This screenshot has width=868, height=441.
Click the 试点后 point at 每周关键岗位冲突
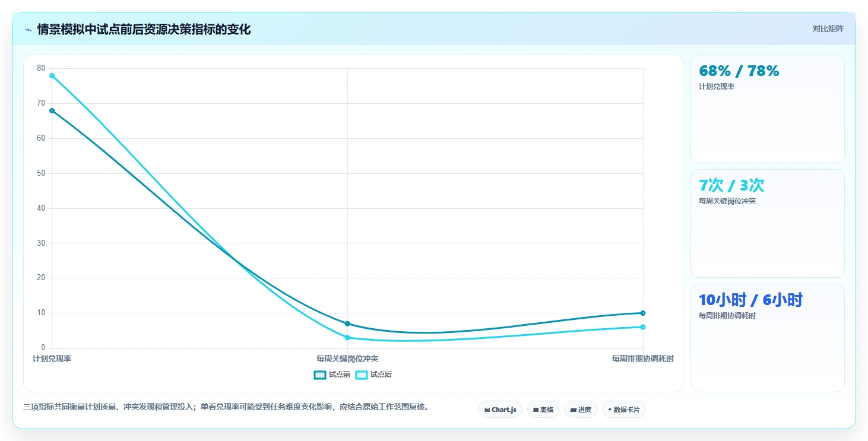tap(347, 338)
